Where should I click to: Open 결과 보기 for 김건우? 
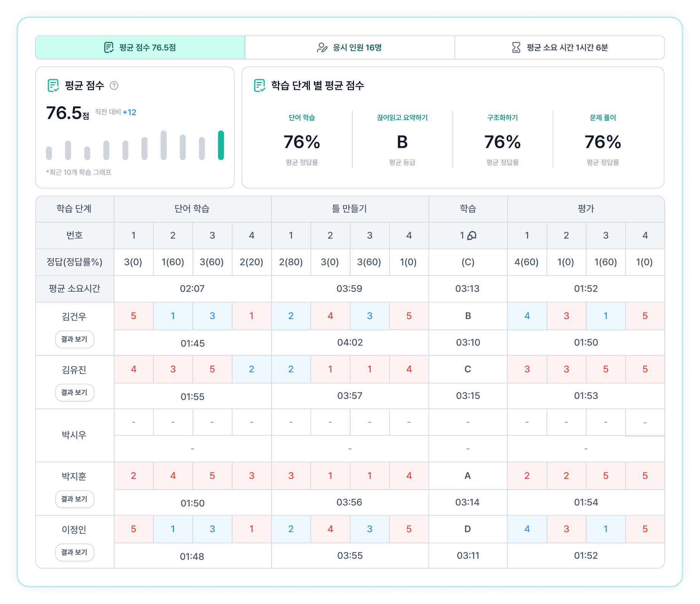coord(75,339)
